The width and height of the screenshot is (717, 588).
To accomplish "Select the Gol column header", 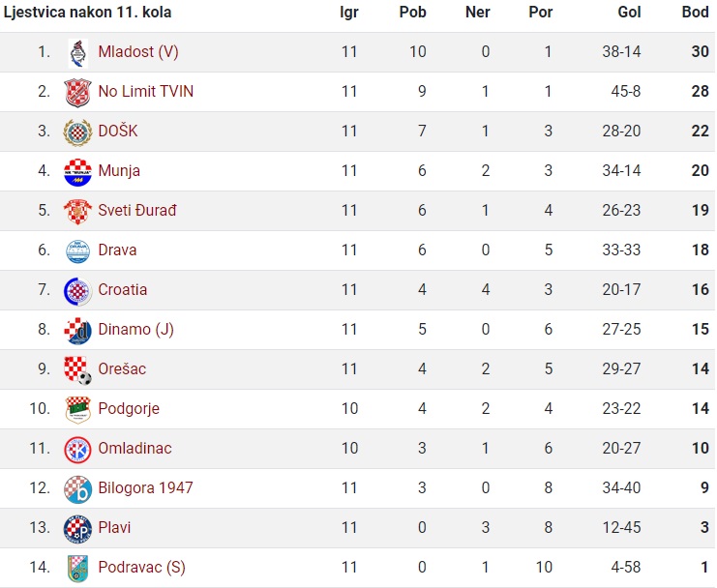I will 629,12.
